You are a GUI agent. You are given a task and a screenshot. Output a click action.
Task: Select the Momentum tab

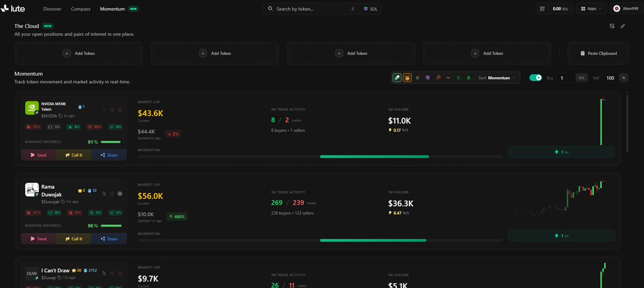pos(113,9)
